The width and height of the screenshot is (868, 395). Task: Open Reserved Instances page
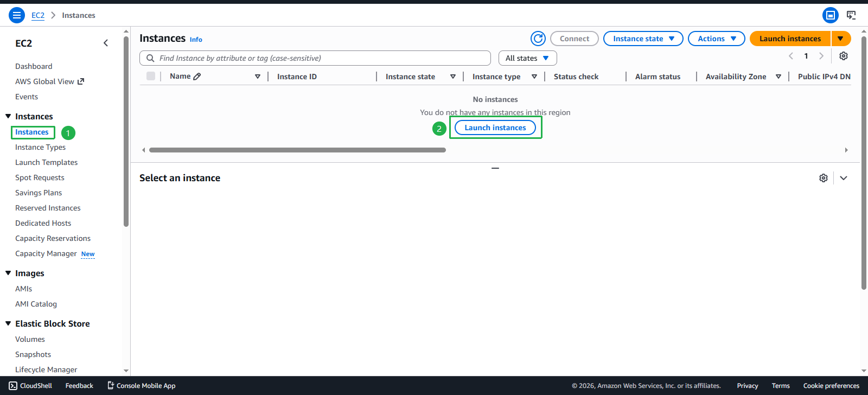tap(48, 208)
